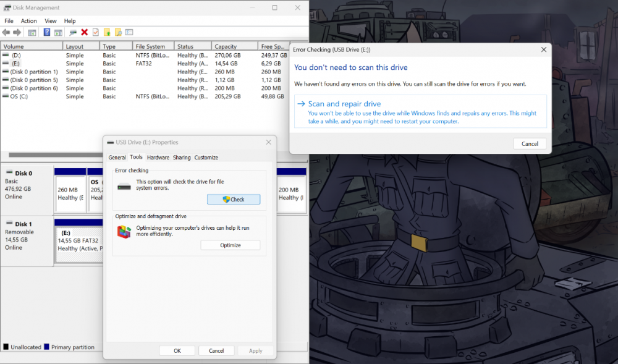Image resolution: width=618 pixels, height=364 pixels.
Task: Sort by the Type column header
Action: pos(116,46)
